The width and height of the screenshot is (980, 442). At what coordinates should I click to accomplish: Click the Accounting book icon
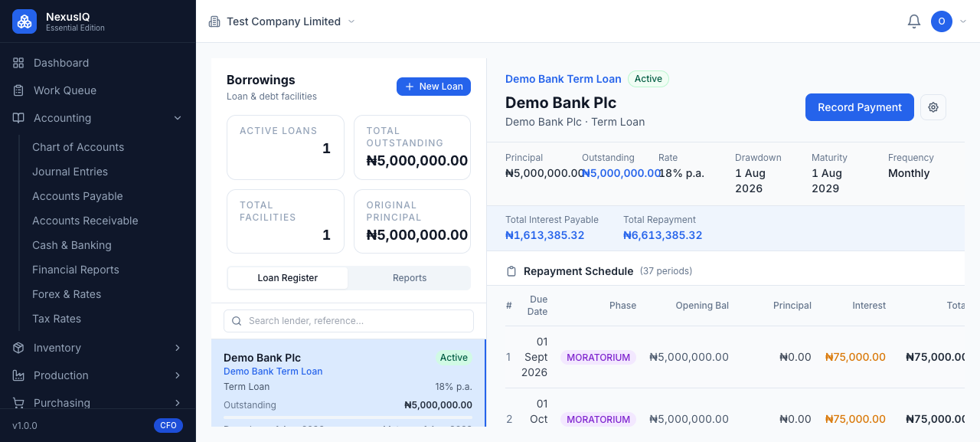[x=18, y=118]
